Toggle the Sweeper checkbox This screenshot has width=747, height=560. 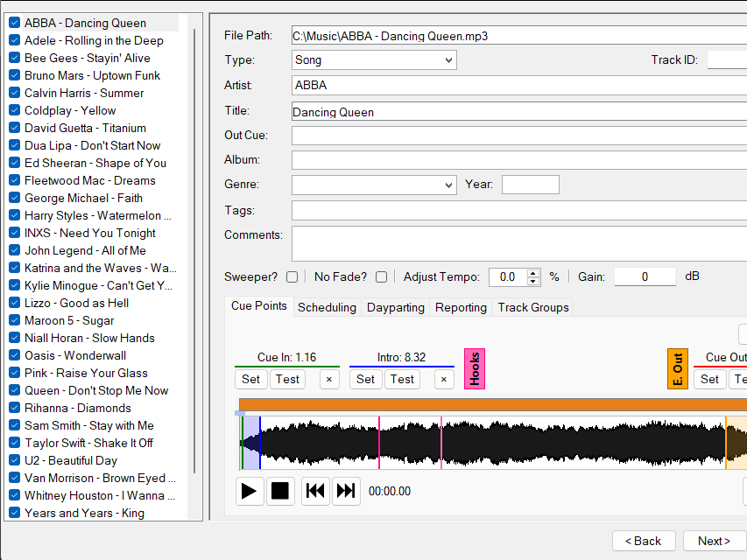click(x=292, y=277)
